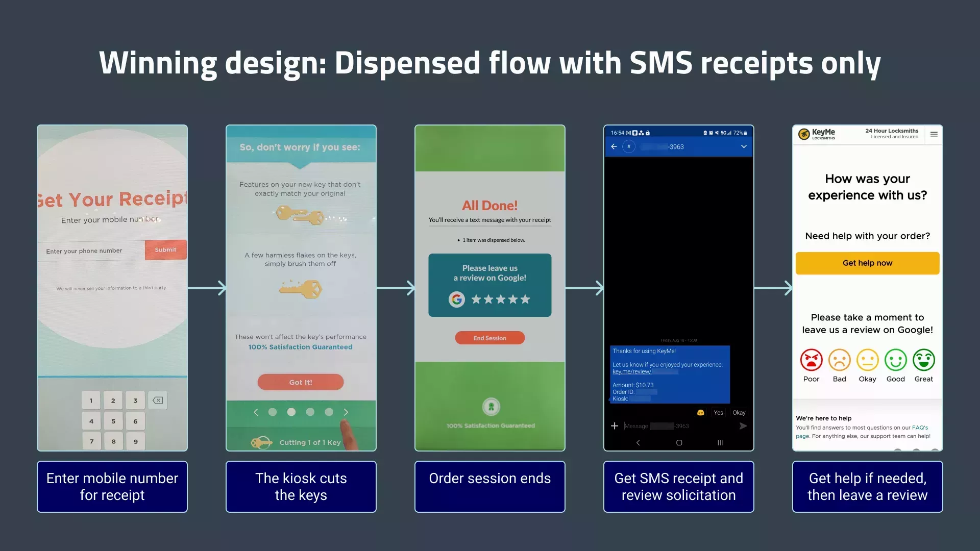The width and height of the screenshot is (980, 551).
Task: Click the Get help now yellow button
Action: 868,262
